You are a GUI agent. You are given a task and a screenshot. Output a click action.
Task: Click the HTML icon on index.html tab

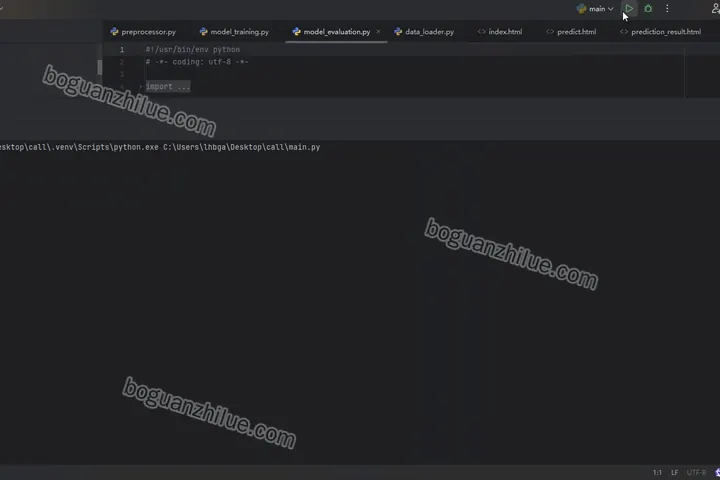(481, 32)
